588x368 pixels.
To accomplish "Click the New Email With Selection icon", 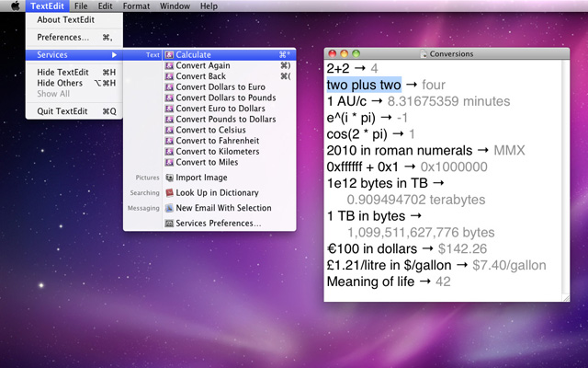I will click(169, 208).
